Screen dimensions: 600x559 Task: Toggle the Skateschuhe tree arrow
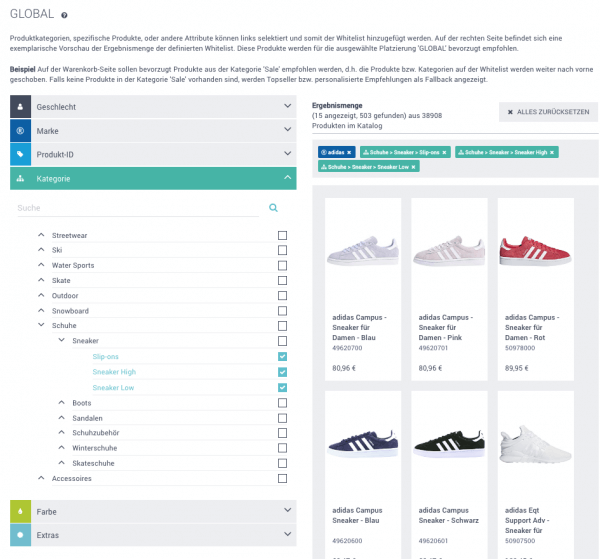click(x=61, y=463)
